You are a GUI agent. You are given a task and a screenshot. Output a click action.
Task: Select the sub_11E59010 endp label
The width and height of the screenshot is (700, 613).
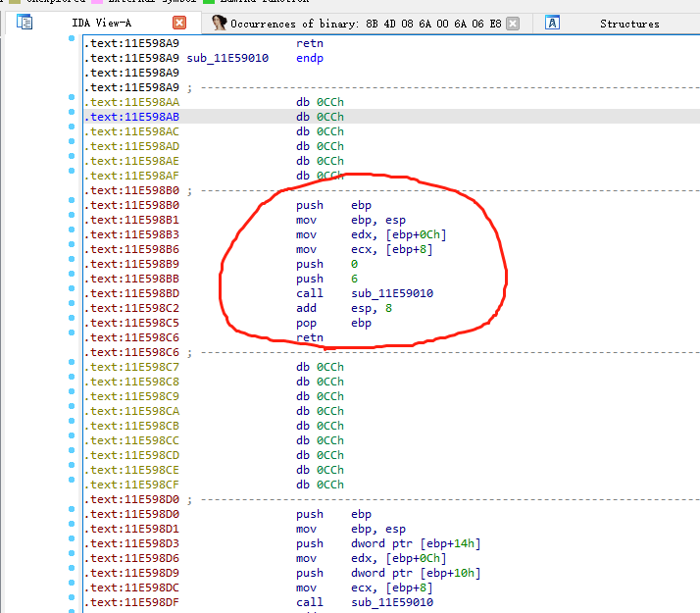pyautogui.click(x=225, y=58)
